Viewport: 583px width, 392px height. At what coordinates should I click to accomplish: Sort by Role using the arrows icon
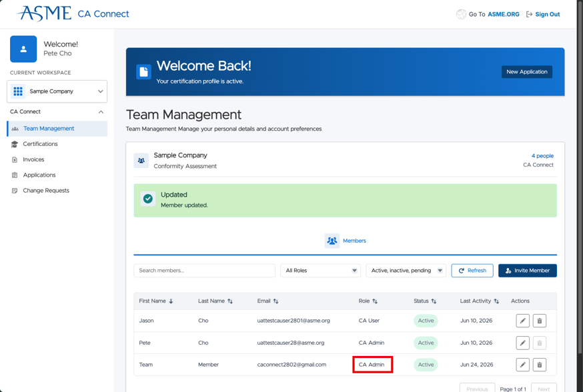click(375, 301)
